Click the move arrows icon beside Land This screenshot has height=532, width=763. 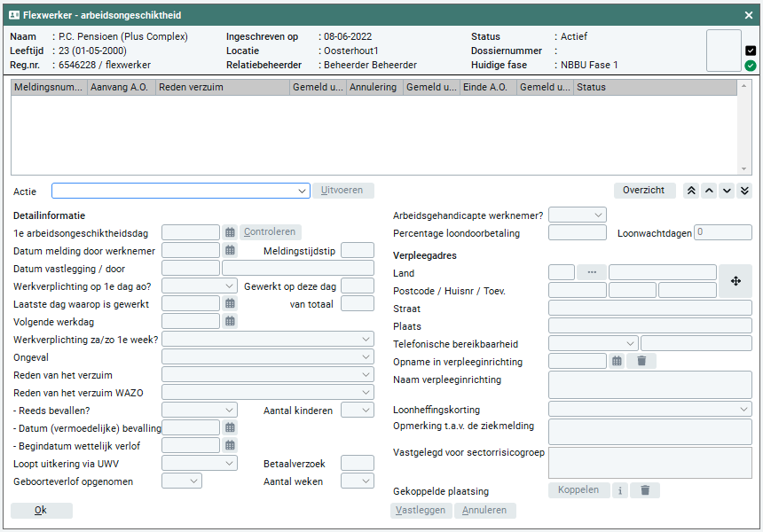pos(735,281)
